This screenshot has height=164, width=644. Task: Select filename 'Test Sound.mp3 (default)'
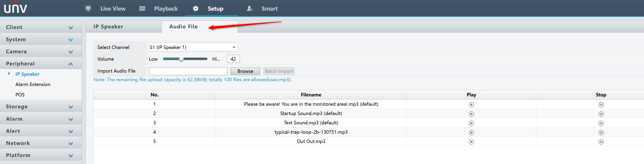(311, 123)
